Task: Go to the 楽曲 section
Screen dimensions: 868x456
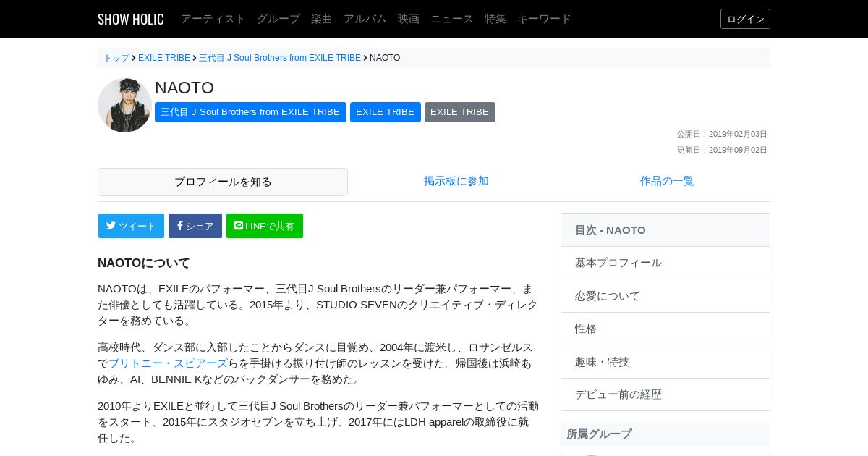Action: click(x=322, y=19)
